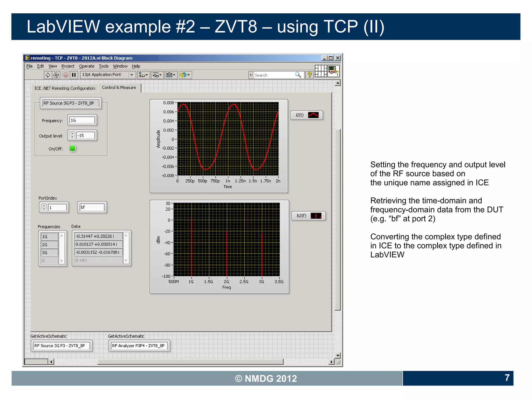
Task: Open the Distribute Objects toolbar menu
Action: click(x=157, y=75)
